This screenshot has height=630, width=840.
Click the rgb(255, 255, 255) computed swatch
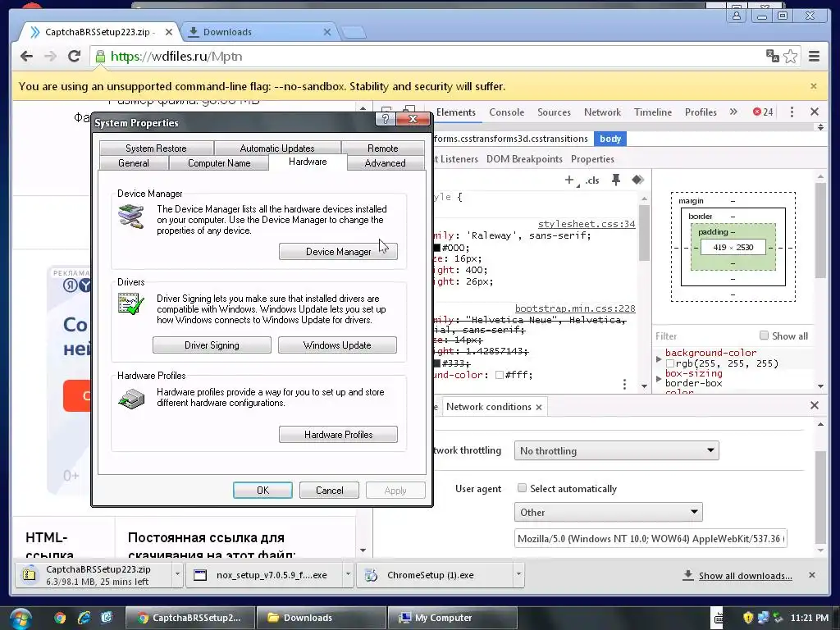(669, 363)
